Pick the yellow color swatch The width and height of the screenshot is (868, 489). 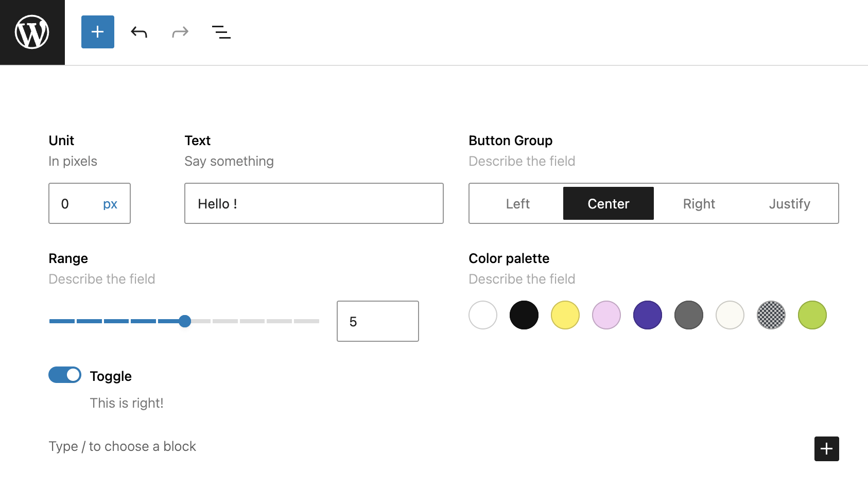click(x=565, y=315)
